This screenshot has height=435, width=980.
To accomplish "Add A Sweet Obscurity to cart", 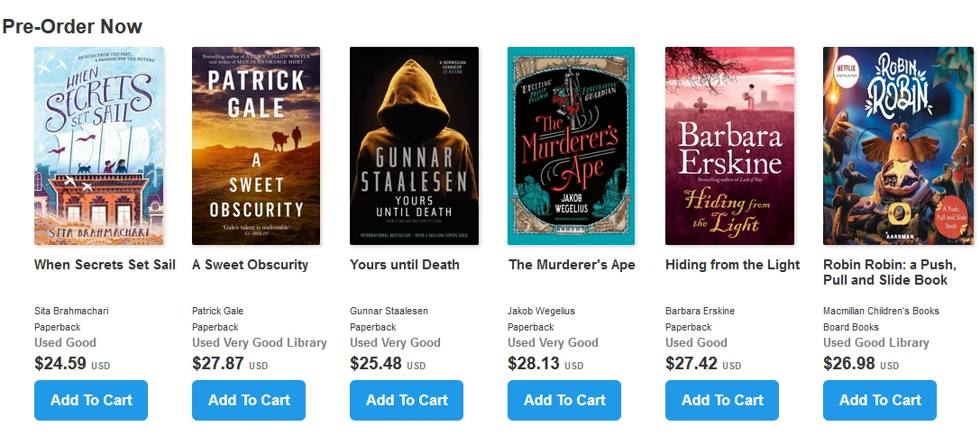I will tap(249, 401).
